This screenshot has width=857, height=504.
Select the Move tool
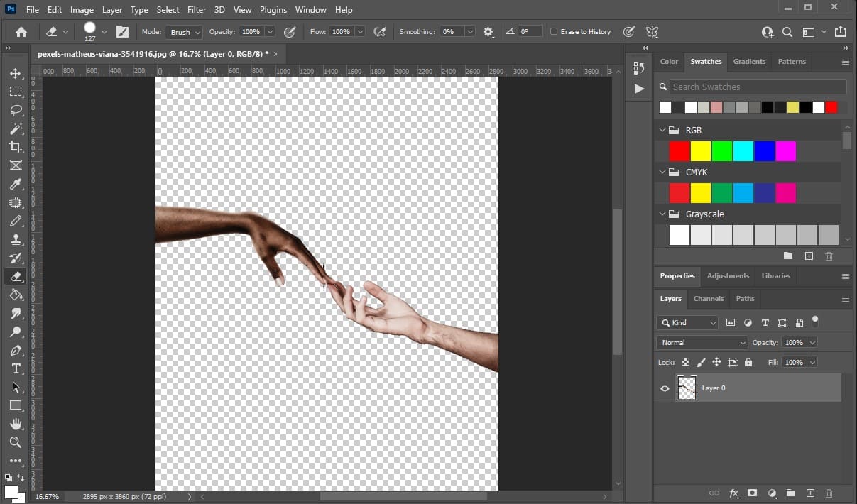(x=16, y=73)
